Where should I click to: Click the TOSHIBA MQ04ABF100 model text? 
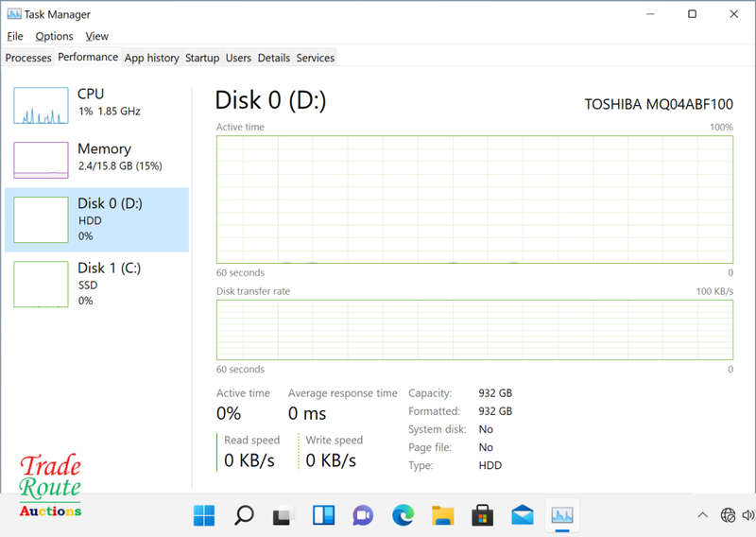click(x=659, y=104)
